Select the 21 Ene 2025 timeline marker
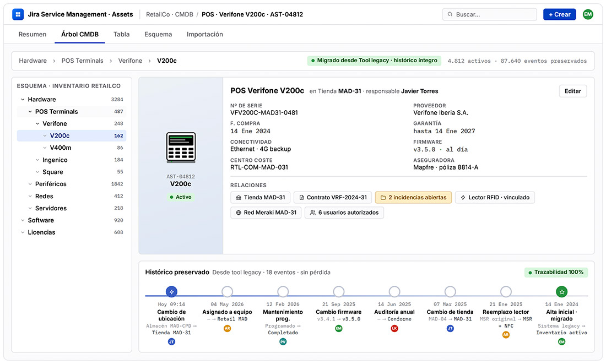This screenshot has width=606, height=364. (x=506, y=292)
